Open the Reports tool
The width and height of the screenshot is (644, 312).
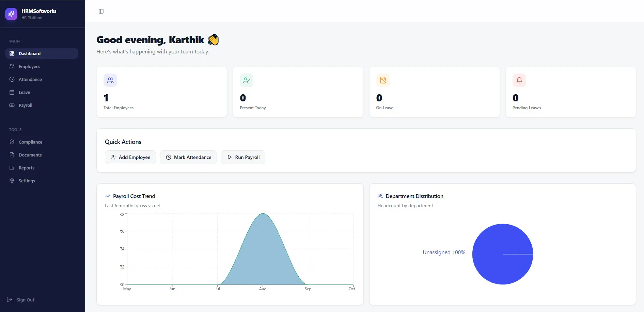tap(42, 168)
